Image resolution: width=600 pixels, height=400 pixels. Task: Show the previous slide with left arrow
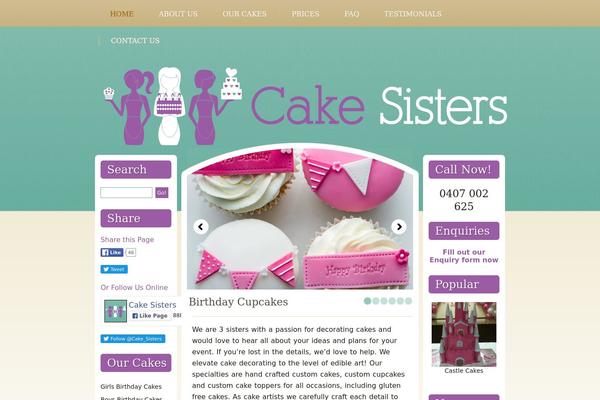(201, 227)
